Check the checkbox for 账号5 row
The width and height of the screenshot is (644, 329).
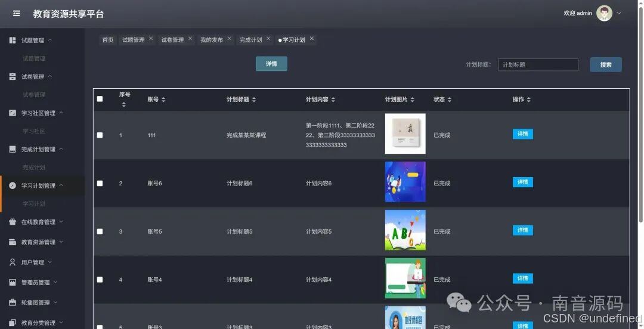(100, 231)
